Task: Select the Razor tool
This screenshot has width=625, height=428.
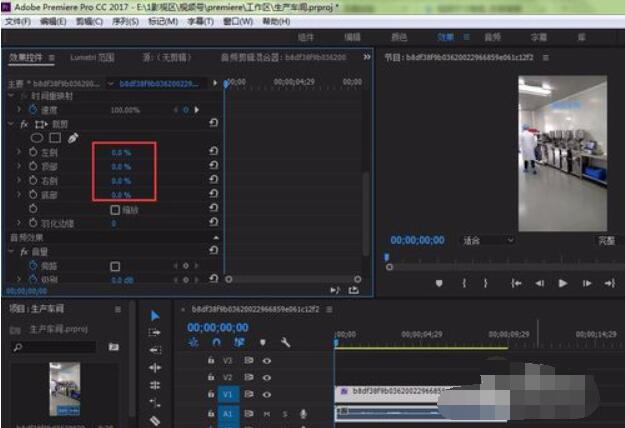Action: (x=155, y=420)
